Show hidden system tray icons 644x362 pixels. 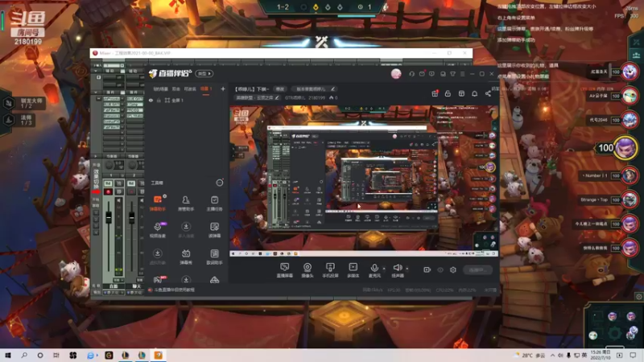(x=552, y=355)
